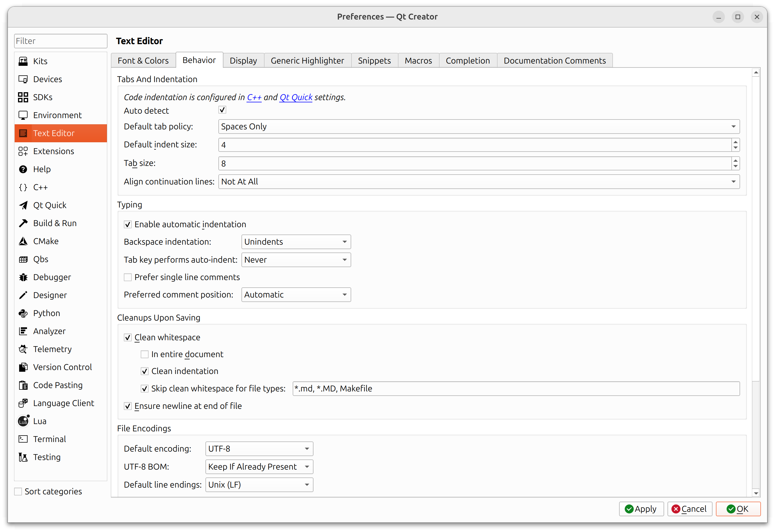
Task: Open the Version Control icon
Action: (x=23, y=367)
